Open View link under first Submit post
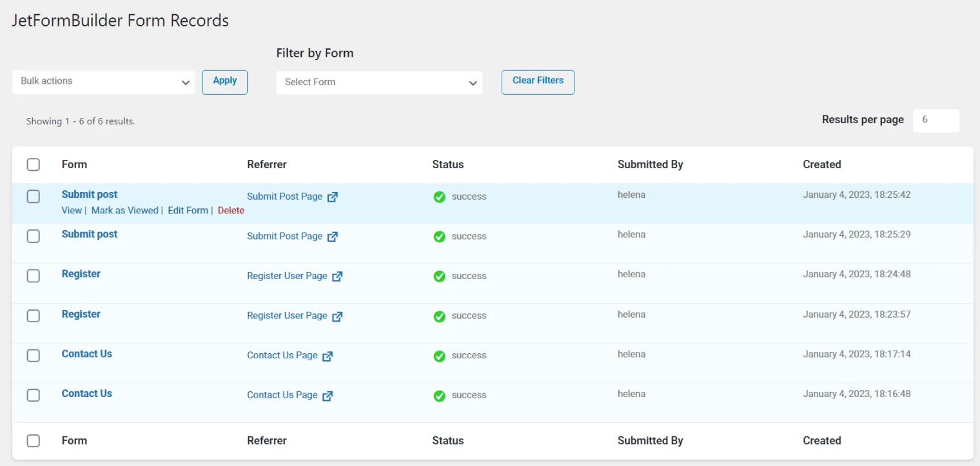Screen dimensions: 980x466 (72, 211)
